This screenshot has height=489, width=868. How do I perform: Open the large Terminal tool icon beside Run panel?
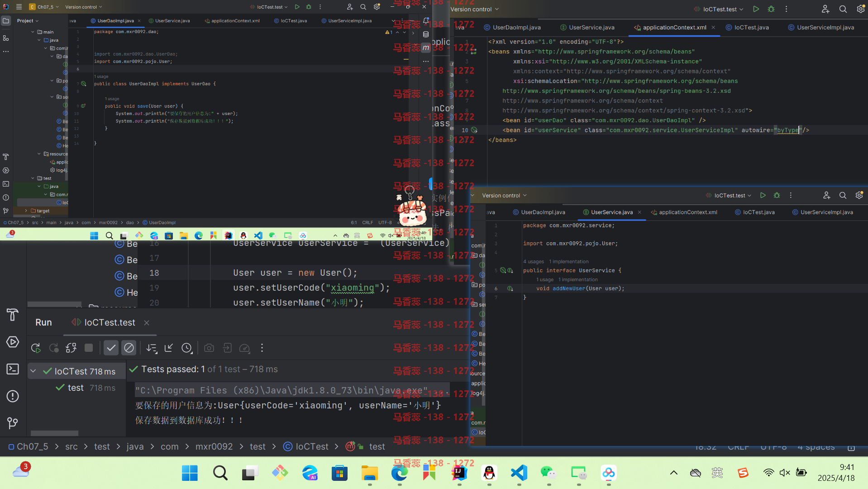(13, 369)
